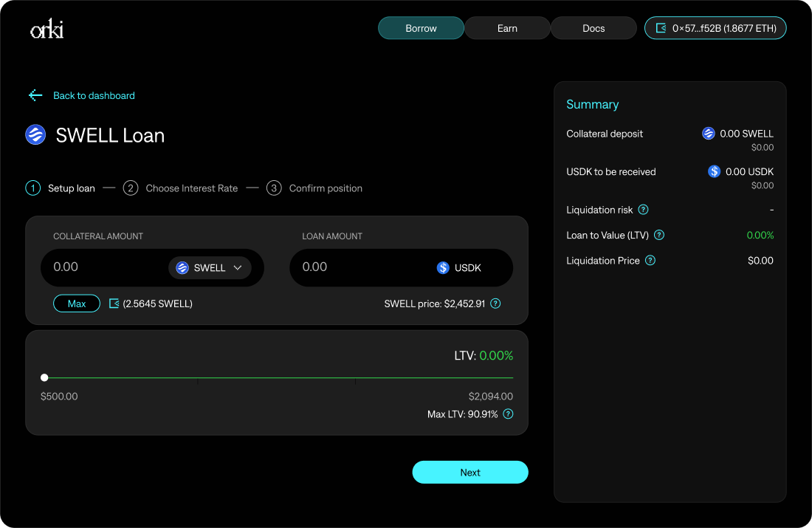Go to the Docs tab
Screen dimensions: 812x528
click(x=593, y=28)
